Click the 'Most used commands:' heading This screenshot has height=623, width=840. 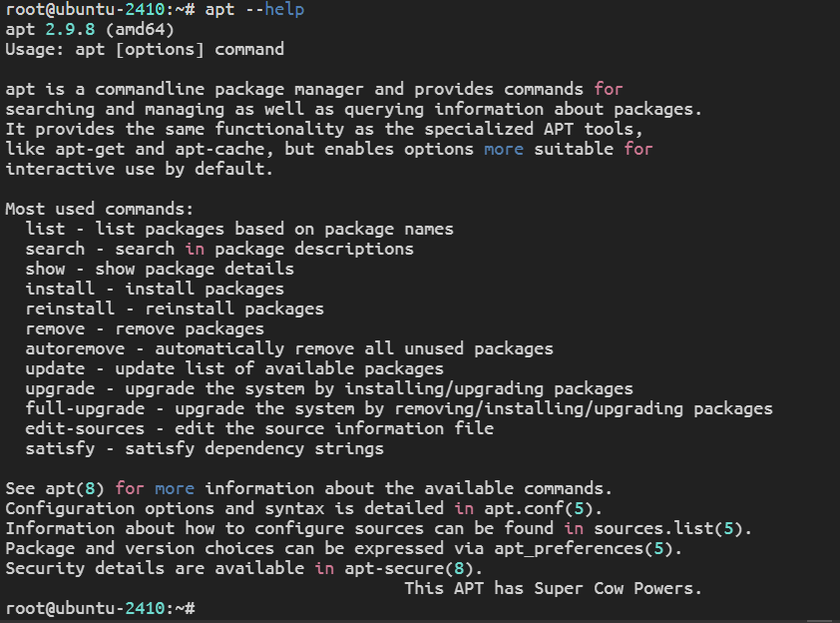pyautogui.click(x=100, y=209)
